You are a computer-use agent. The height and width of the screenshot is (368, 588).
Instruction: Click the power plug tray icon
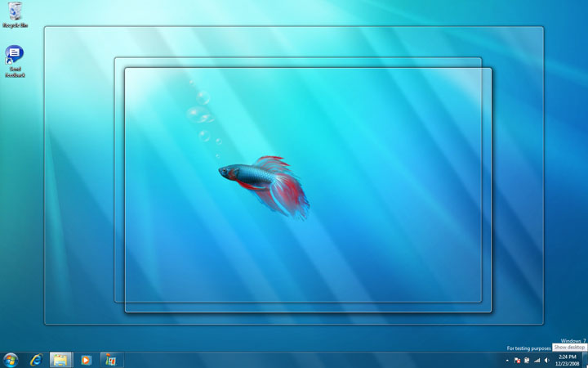tap(527, 361)
